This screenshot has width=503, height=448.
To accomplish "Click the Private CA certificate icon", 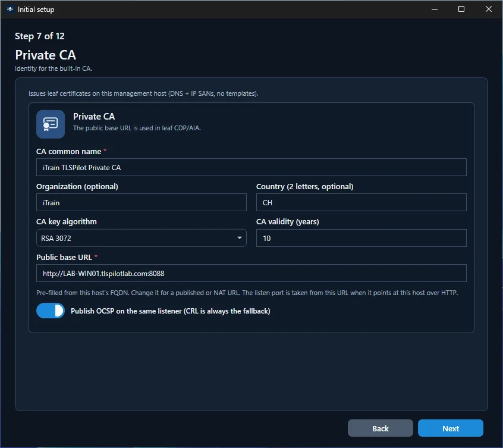I will pyautogui.click(x=51, y=124).
